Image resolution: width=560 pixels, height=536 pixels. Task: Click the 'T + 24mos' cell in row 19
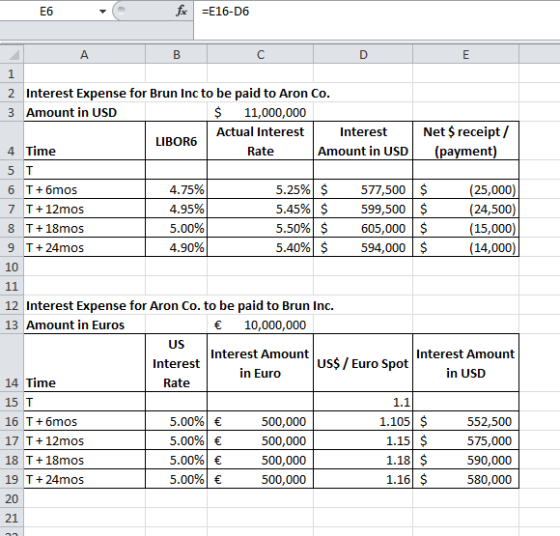pyautogui.click(x=84, y=479)
